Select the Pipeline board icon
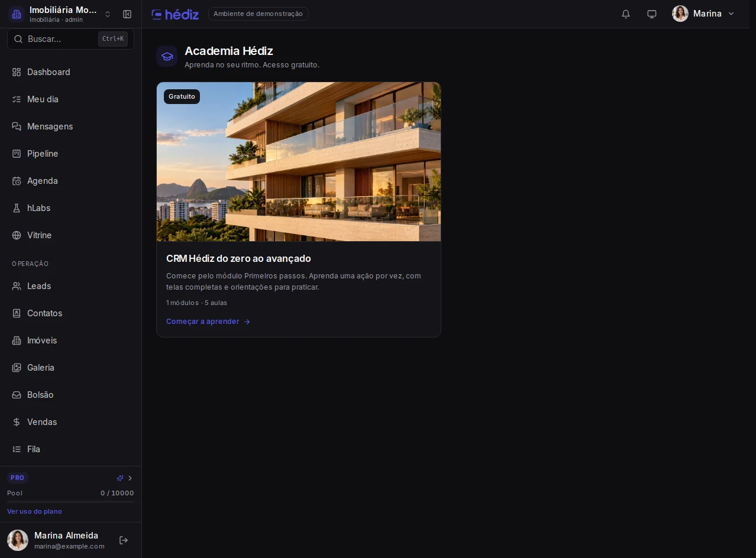This screenshot has height=558, width=756. (x=17, y=154)
